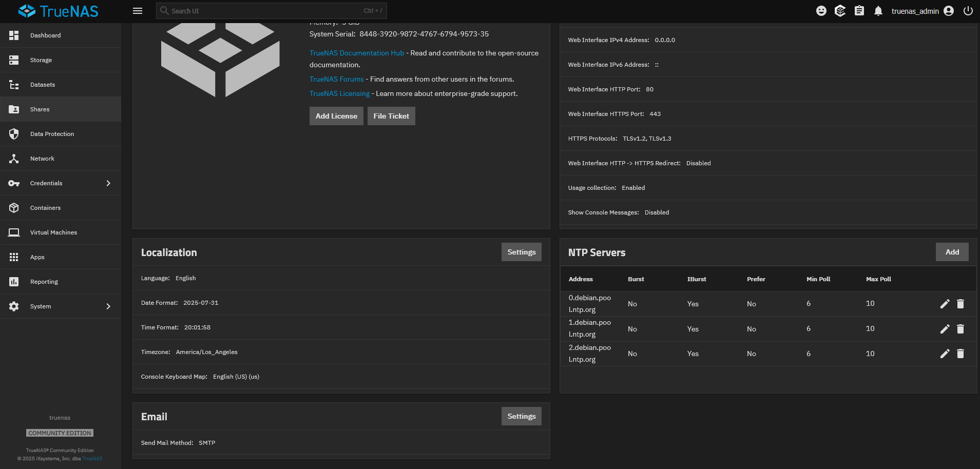Click the truenas_admin username
980x469 pixels.
click(x=915, y=11)
